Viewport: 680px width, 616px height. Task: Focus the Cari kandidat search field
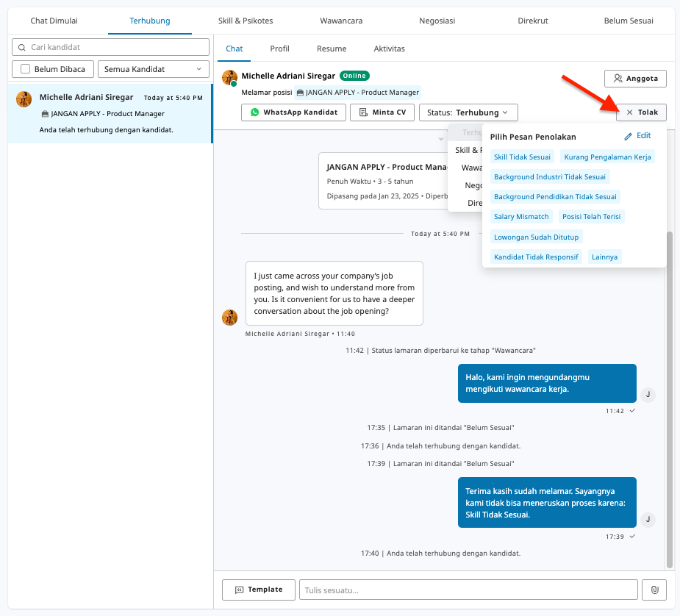[110, 47]
